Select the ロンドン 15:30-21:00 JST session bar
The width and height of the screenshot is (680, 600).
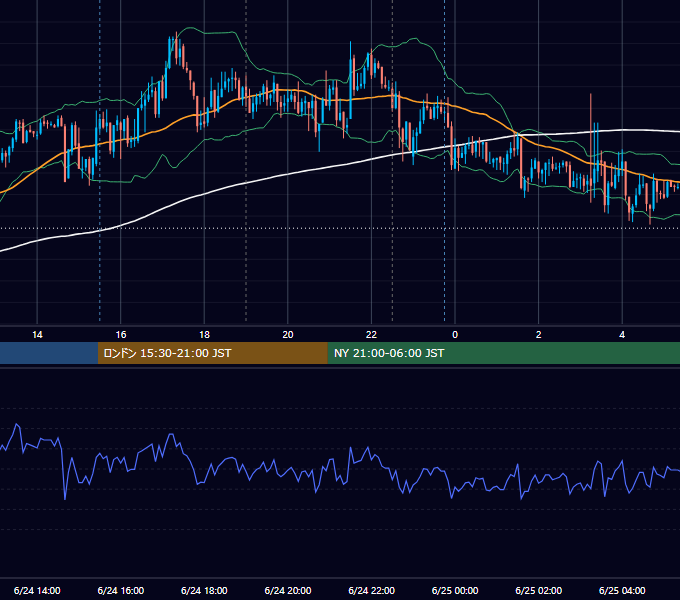click(x=212, y=353)
